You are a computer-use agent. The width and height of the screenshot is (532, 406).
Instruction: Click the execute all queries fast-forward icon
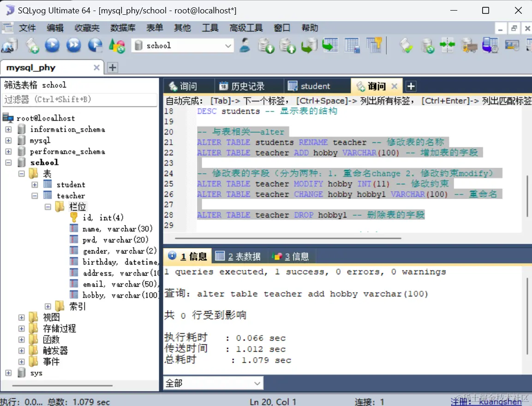coord(74,46)
